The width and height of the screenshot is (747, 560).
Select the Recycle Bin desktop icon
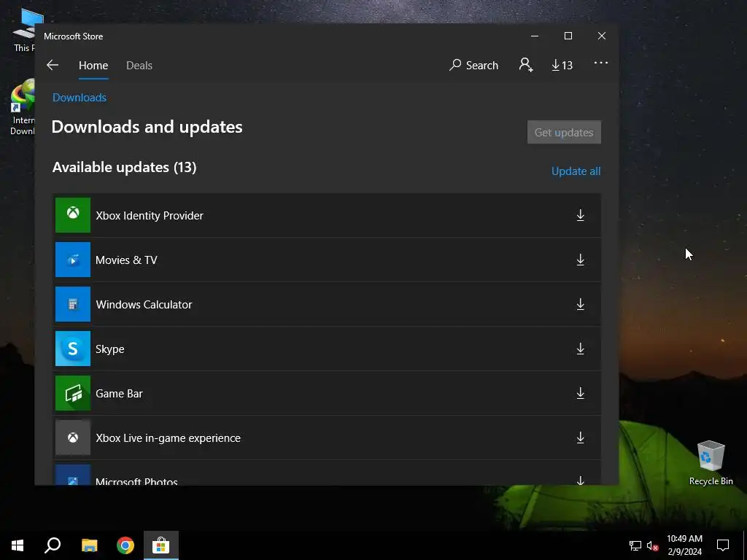[711, 463]
